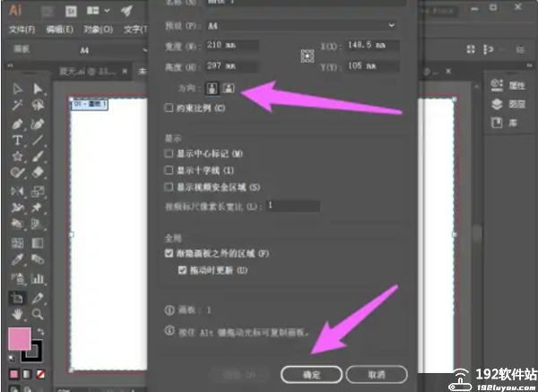
Task: Enable the 约束比例 (C) checkbox
Action: [x=169, y=109]
